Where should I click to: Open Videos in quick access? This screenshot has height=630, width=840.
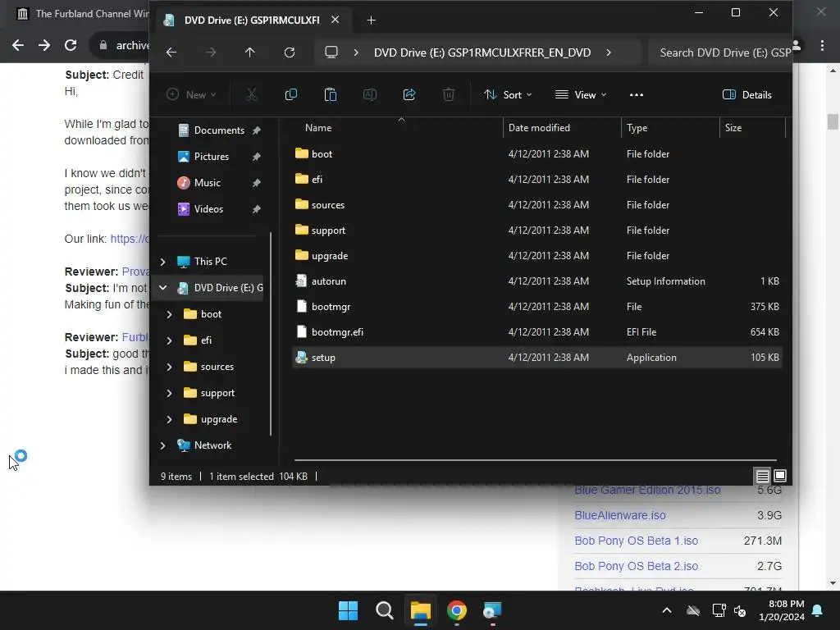[x=208, y=209]
